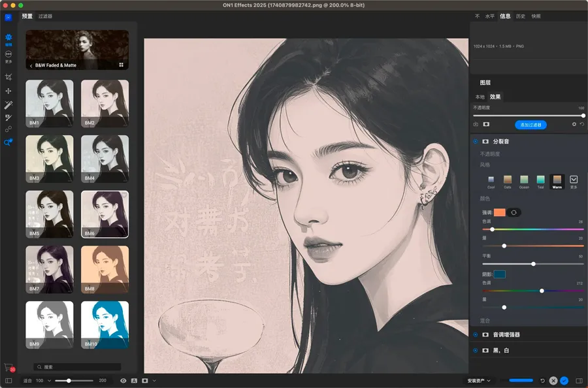The width and height of the screenshot is (588, 388).
Task: Open the 安装资产 dropdown
Action: tap(480, 380)
